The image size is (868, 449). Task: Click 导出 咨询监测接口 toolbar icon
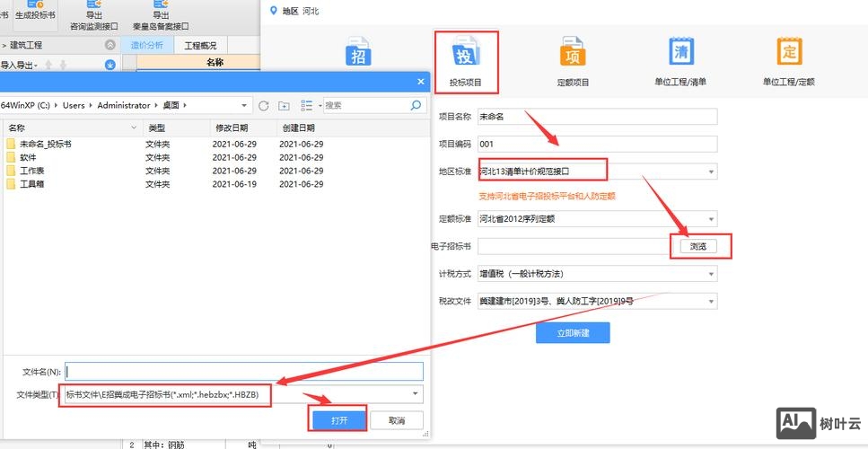pyautogui.click(x=94, y=15)
